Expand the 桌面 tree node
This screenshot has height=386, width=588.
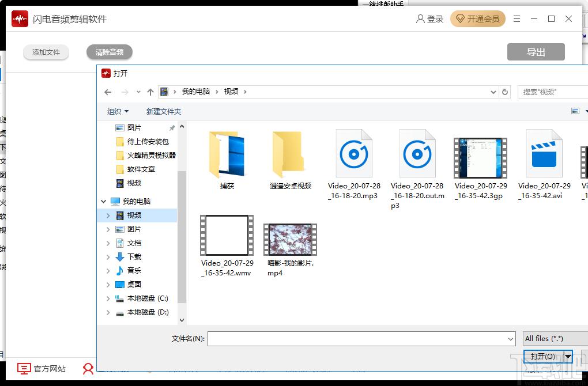pyautogui.click(x=108, y=285)
